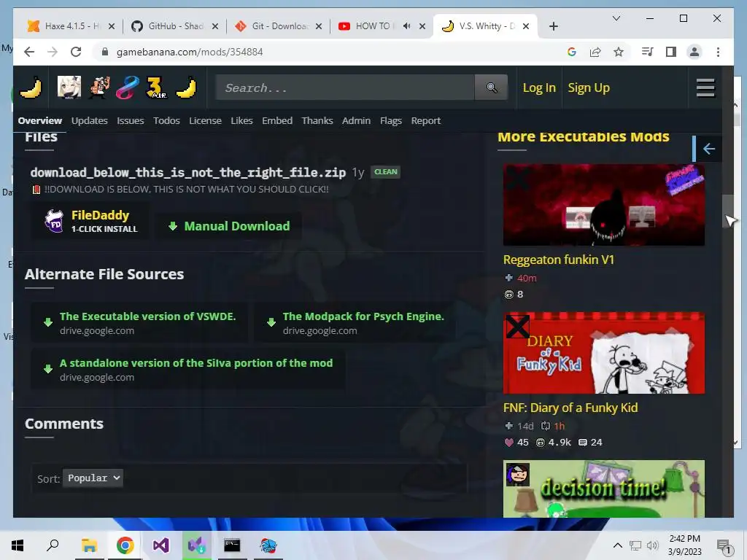Open the Updates section
Screen dimensions: 747x560
[x=90, y=120]
